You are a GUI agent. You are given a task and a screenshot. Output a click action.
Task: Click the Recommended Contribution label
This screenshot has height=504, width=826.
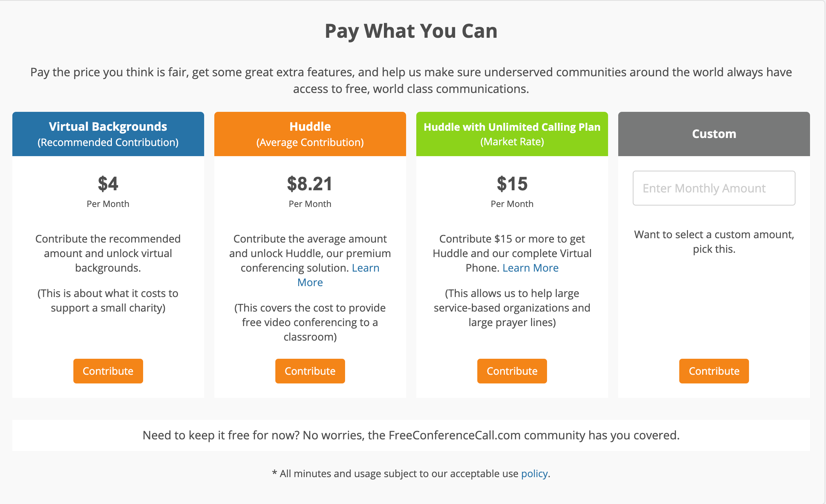click(108, 142)
